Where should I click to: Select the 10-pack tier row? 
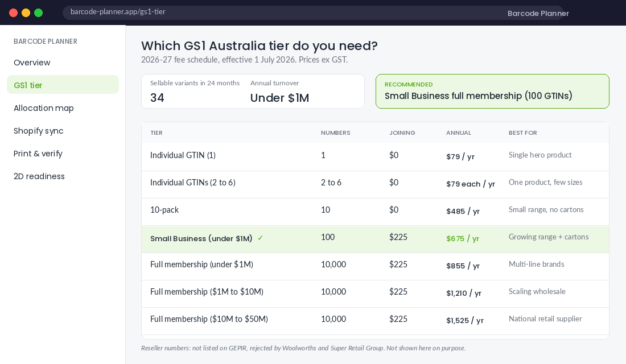(x=375, y=212)
